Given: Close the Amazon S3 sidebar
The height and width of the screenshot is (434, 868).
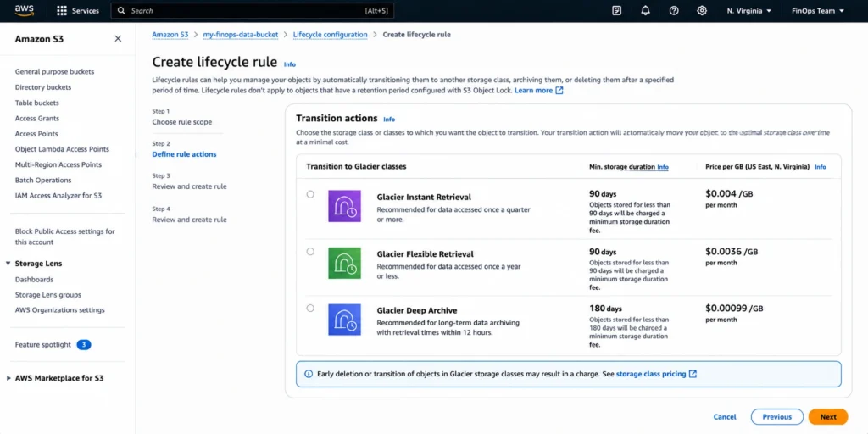Looking at the screenshot, I should tap(118, 39).
